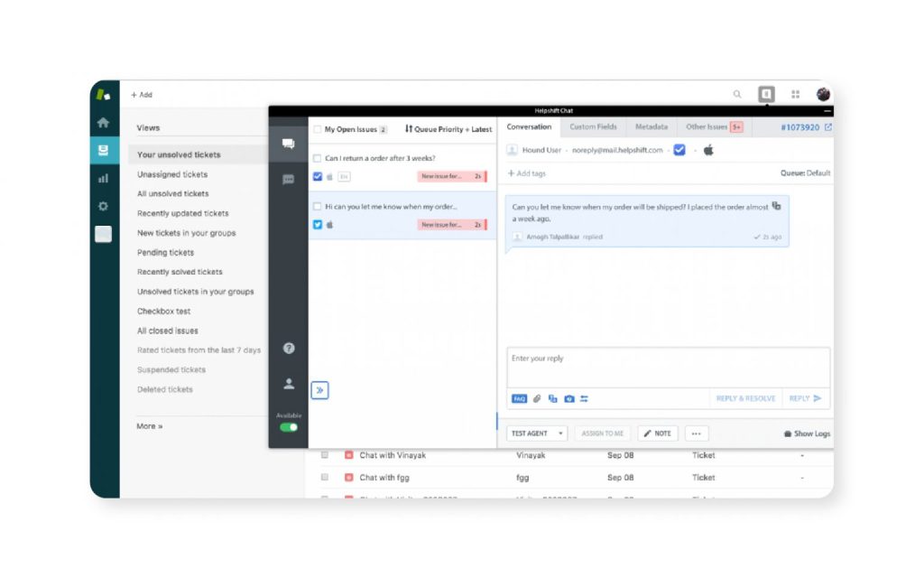The width and height of the screenshot is (924, 578).
Task: Check the Chat with Vinayak ticket checkbox
Action: [x=325, y=455]
